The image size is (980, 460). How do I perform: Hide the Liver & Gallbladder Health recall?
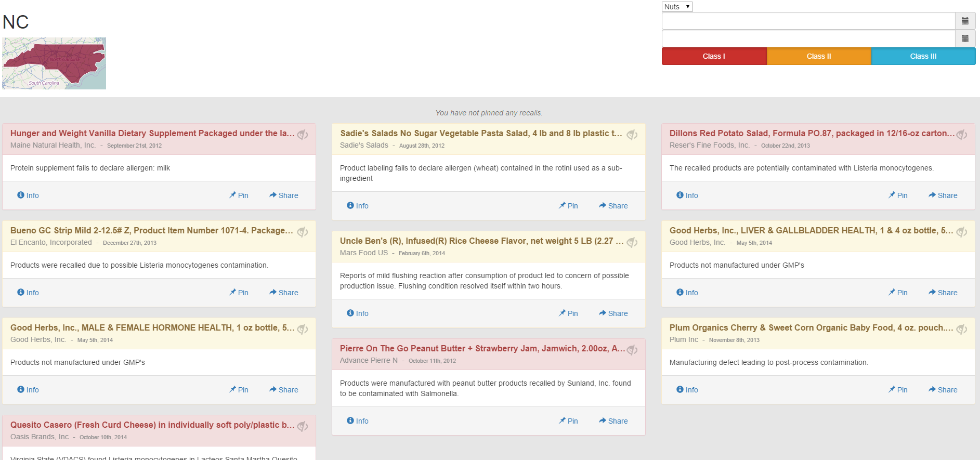click(962, 232)
